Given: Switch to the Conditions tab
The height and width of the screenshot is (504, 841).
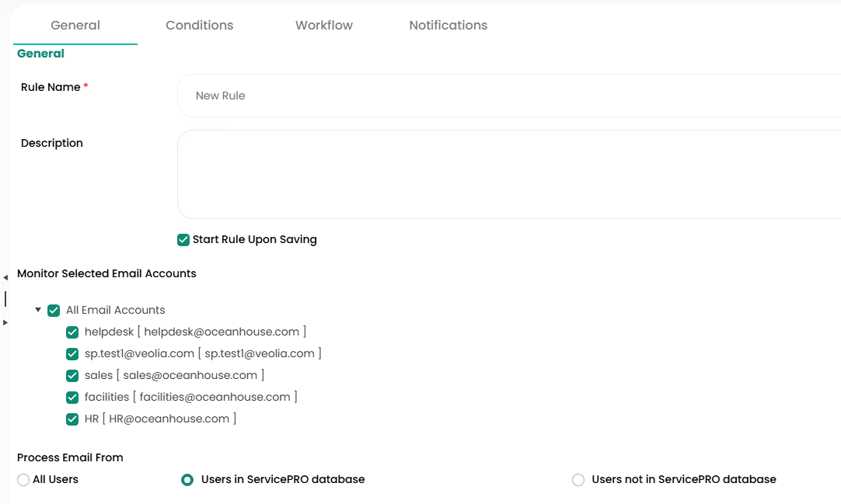Looking at the screenshot, I should click(x=200, y=26).
